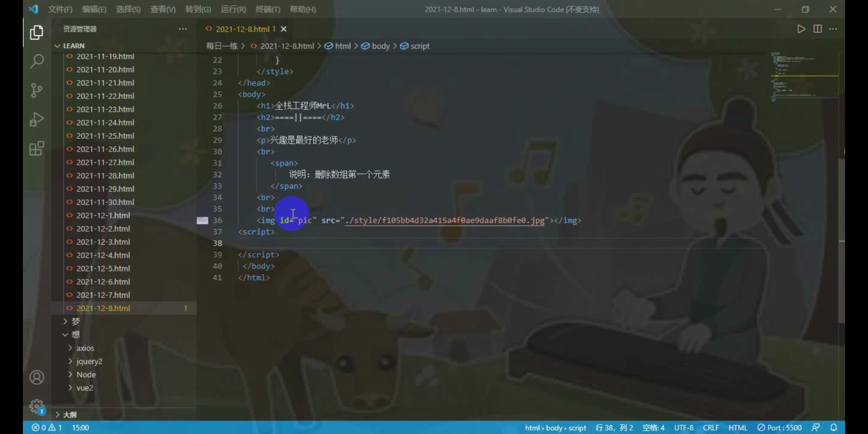Open the Source Control view
The image size is (868, 434).
37,90
